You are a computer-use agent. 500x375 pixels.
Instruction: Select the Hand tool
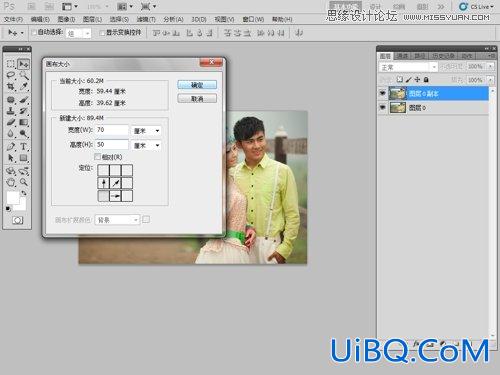pyautogui.click(x=11, y=182)
